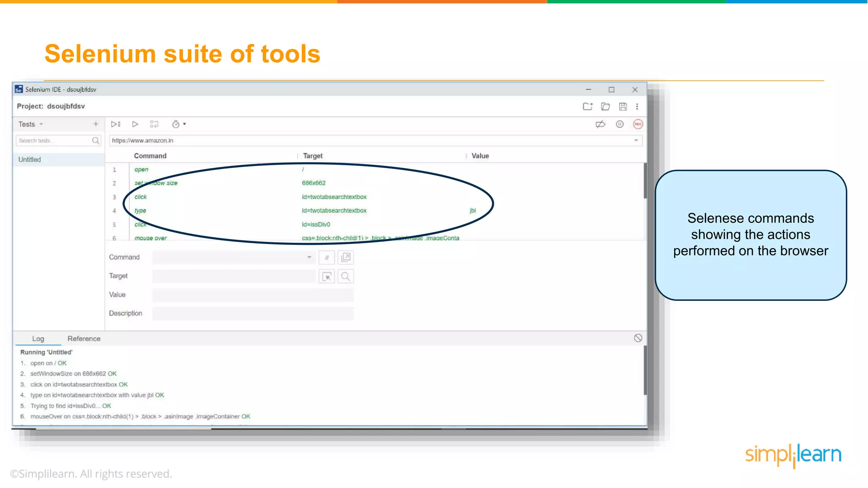Click the Description input field
Screen dimensions: 868x488
point(253,313)
